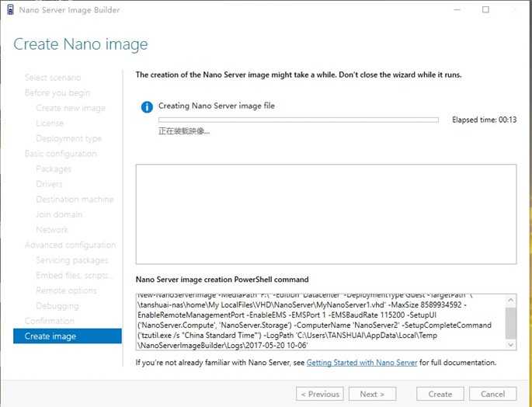This screenshot has height=407, width=532.
Task: Select the Basic configuration step
Action: coord(61,154)
